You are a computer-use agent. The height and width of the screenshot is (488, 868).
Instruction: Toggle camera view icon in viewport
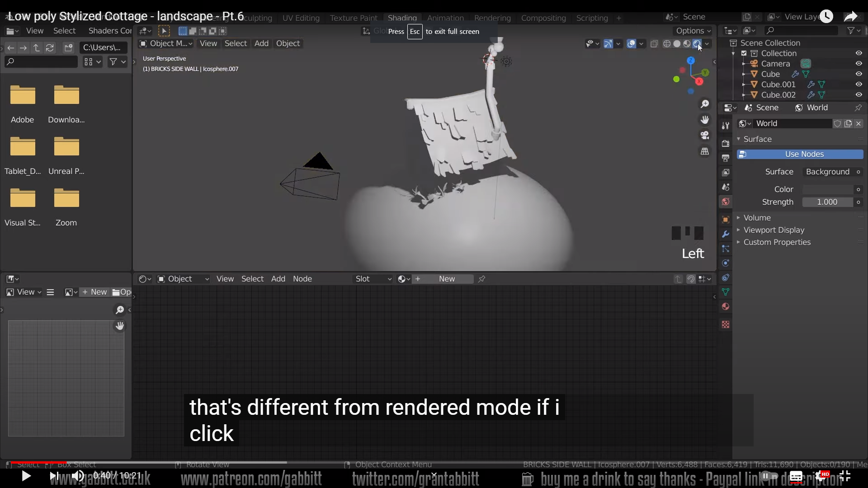pos(704,136)
